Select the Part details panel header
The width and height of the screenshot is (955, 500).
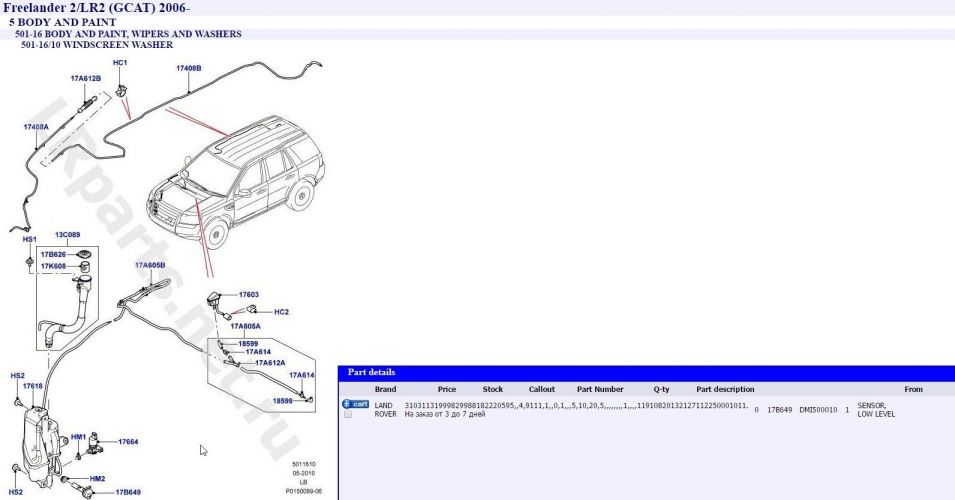[x=646, y=372]
